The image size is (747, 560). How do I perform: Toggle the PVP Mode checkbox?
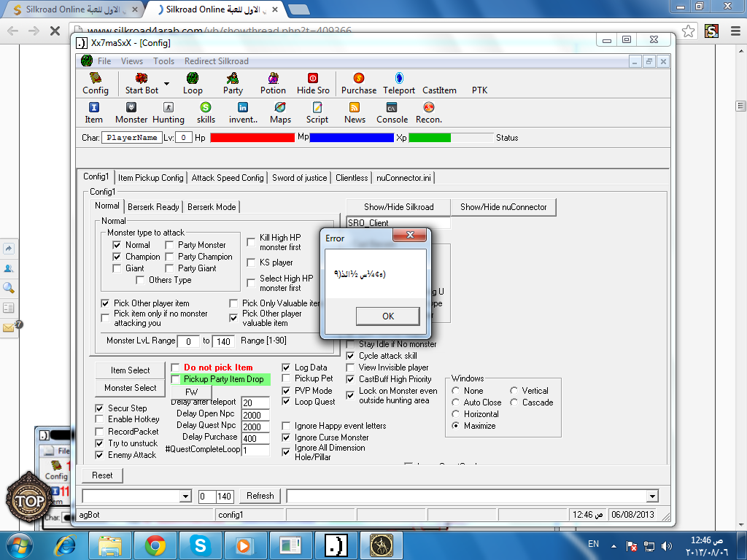[x=286, y=391]
